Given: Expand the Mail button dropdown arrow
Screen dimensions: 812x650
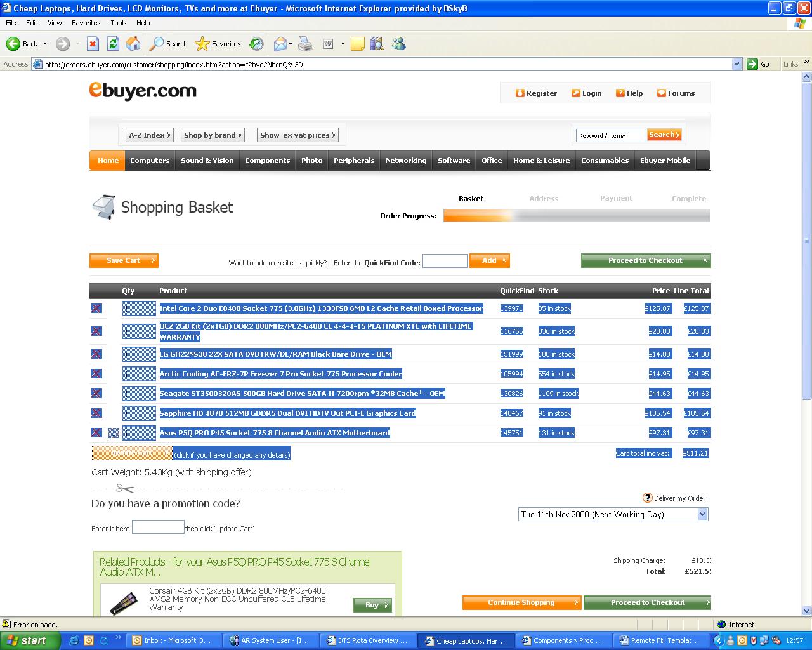Looking at the screenshot, I should (291, 44).
